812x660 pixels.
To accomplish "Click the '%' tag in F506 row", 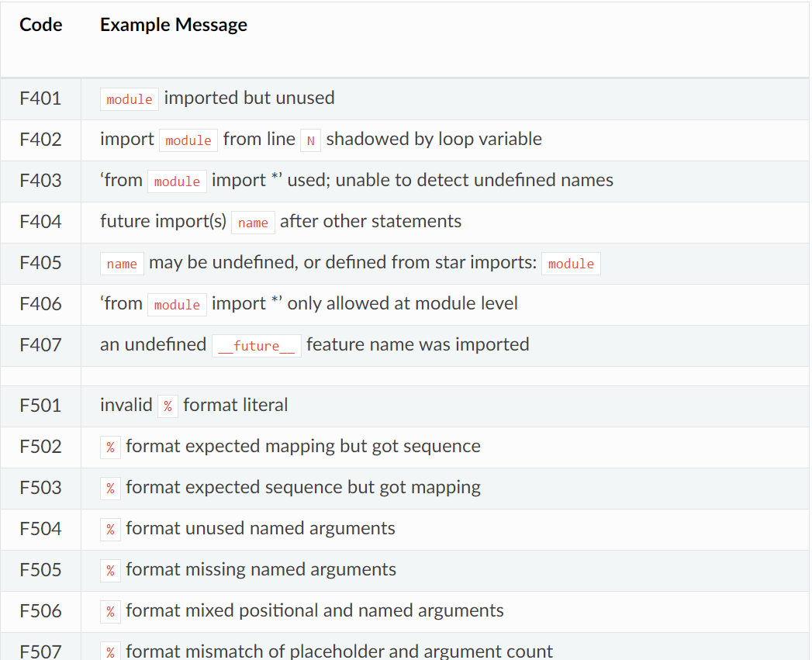I will click(x=110, y=612).
